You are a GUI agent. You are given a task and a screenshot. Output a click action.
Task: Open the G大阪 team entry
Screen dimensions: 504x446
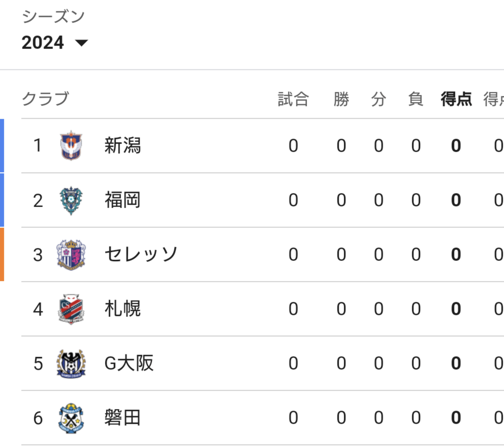[x=129, y=363]
